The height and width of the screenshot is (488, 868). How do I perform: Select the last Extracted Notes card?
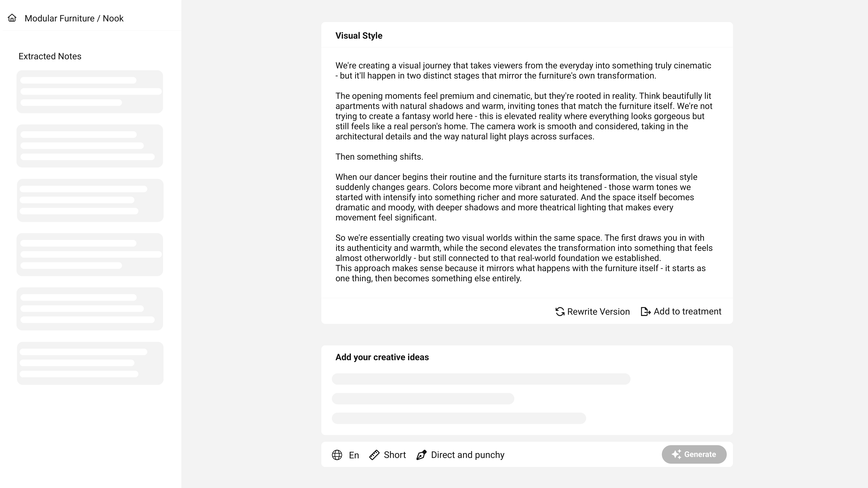pyautogui.click(x=90, y=363)
